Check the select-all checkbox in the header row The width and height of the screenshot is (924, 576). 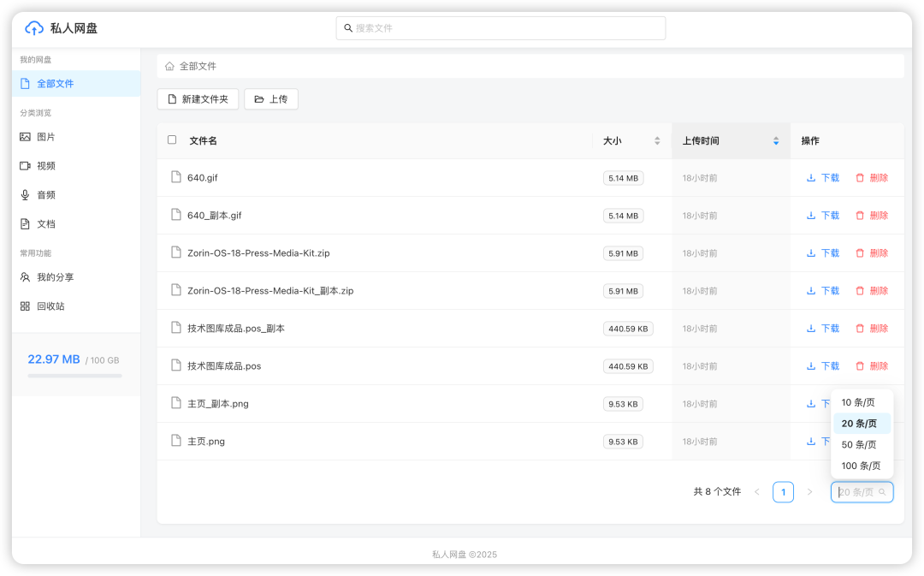172,140
